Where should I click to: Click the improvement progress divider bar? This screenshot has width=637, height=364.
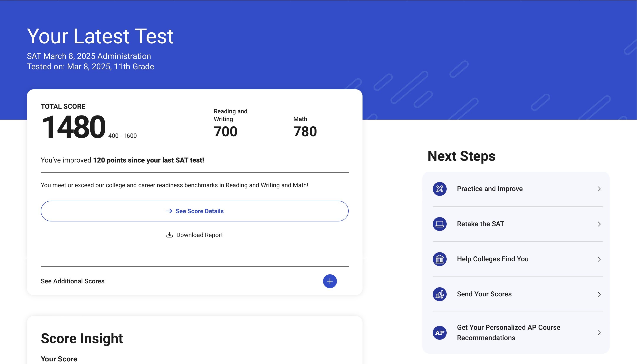click(194, 266)
